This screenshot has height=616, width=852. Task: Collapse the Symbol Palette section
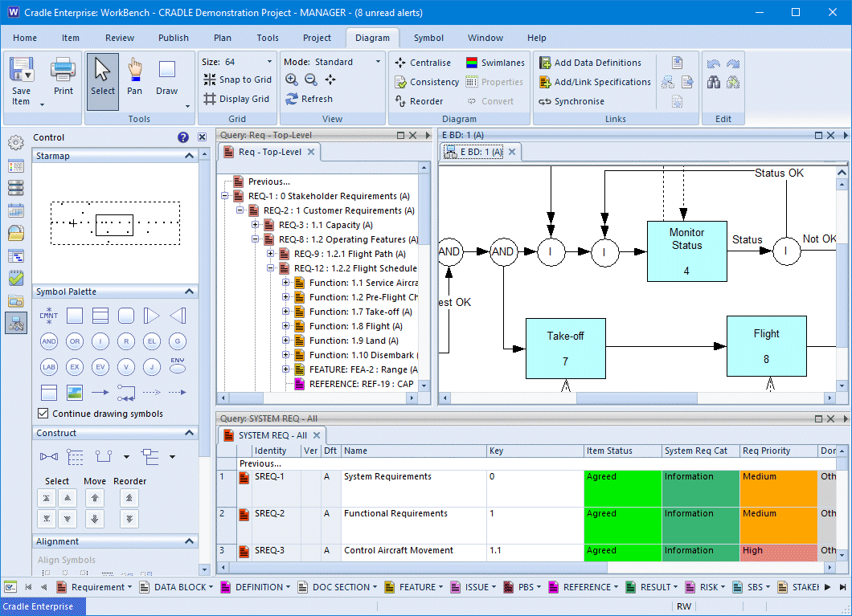(x=189, y=292)
